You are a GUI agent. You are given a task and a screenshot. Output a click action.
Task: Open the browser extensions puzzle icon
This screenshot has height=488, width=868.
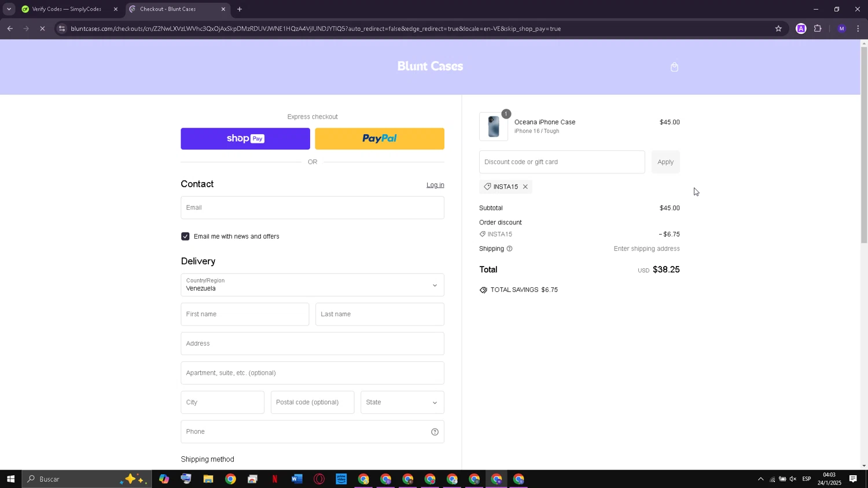(818, 28)
